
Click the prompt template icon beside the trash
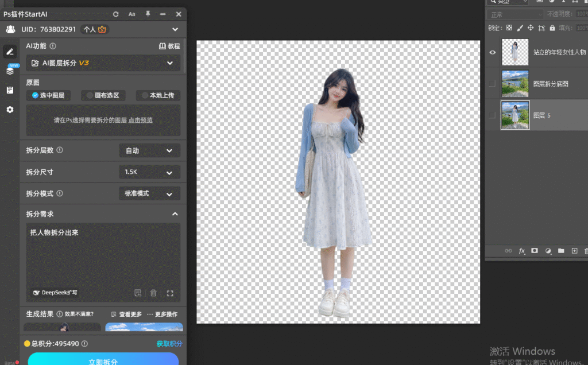click(138, 293)
